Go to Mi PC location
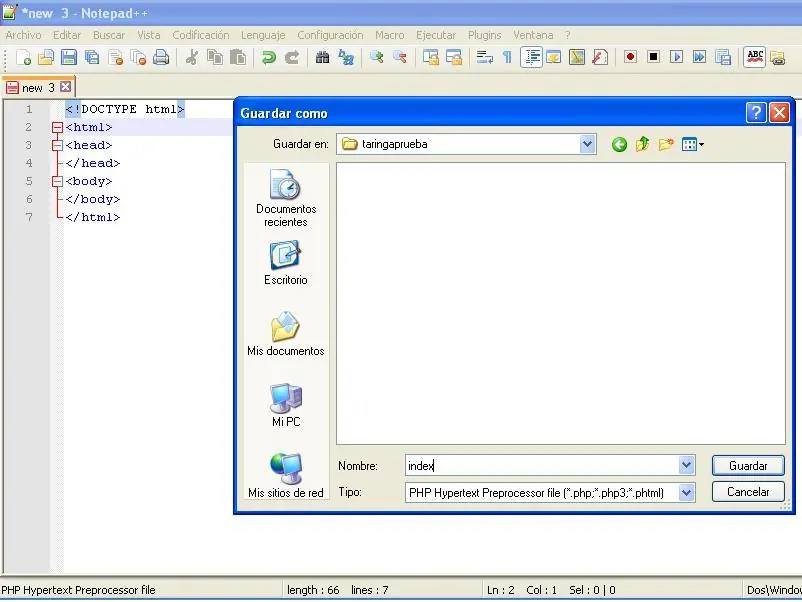802x602 pixels. coord(285,405)
